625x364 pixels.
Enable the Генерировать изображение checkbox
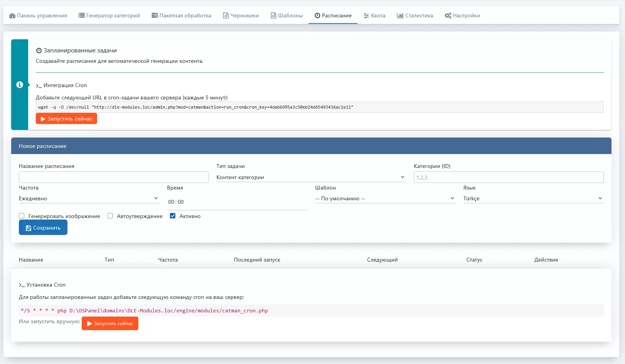coord(22,216)
